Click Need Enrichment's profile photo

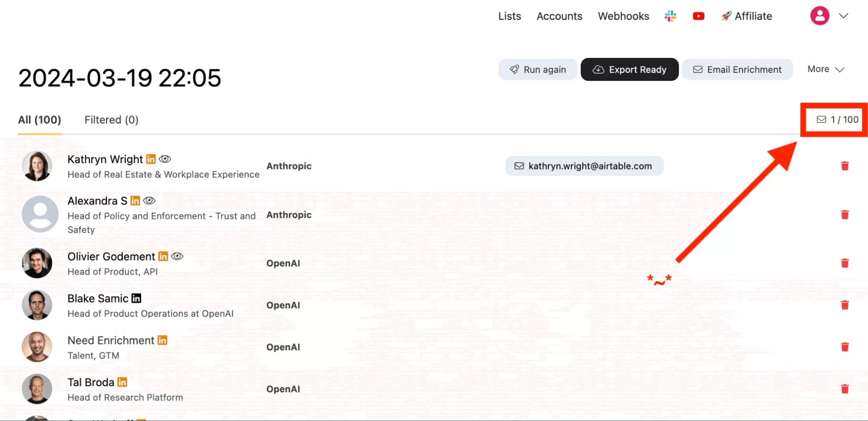(37, 347)
